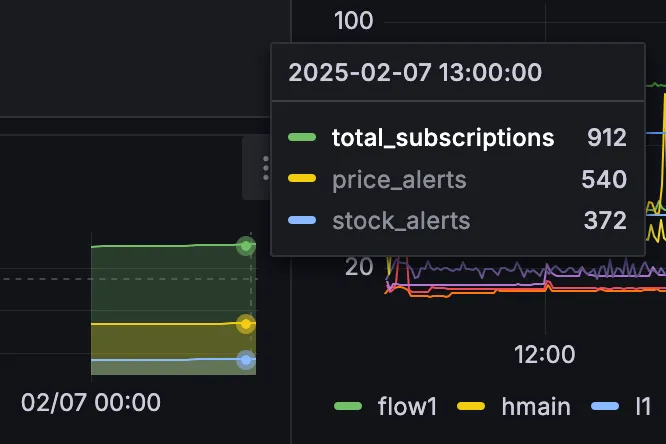This screenshot has height=444, width=666.
Task: Open color picker for hmain legend swatch
Action: pos(470,406)
